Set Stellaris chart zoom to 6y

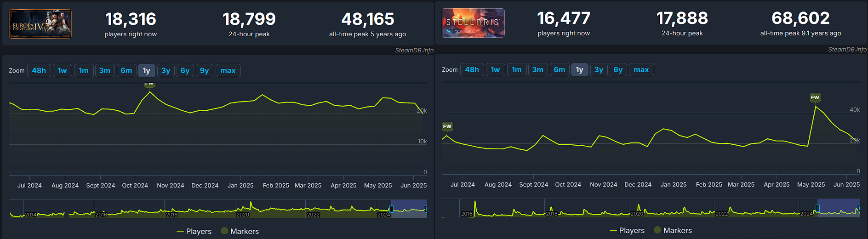(x=618, y=69)
